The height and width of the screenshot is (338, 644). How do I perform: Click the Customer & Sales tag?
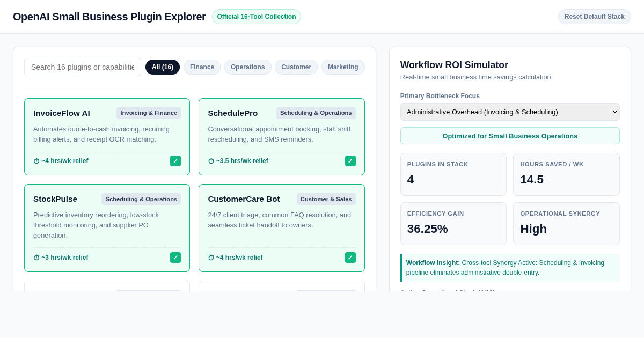click(x=326, y=199)
